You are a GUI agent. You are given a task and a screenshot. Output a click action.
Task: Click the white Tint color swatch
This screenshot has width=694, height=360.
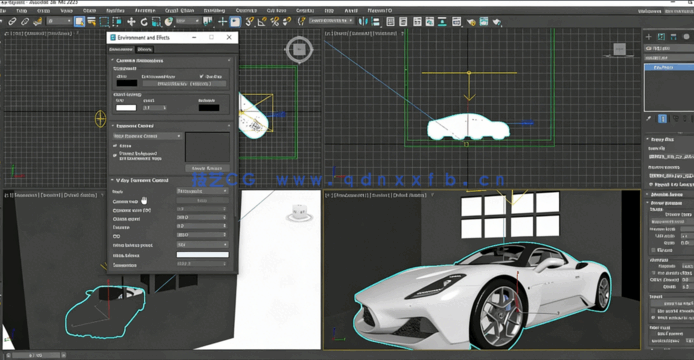pyautogui.click(x=126, y=108)
